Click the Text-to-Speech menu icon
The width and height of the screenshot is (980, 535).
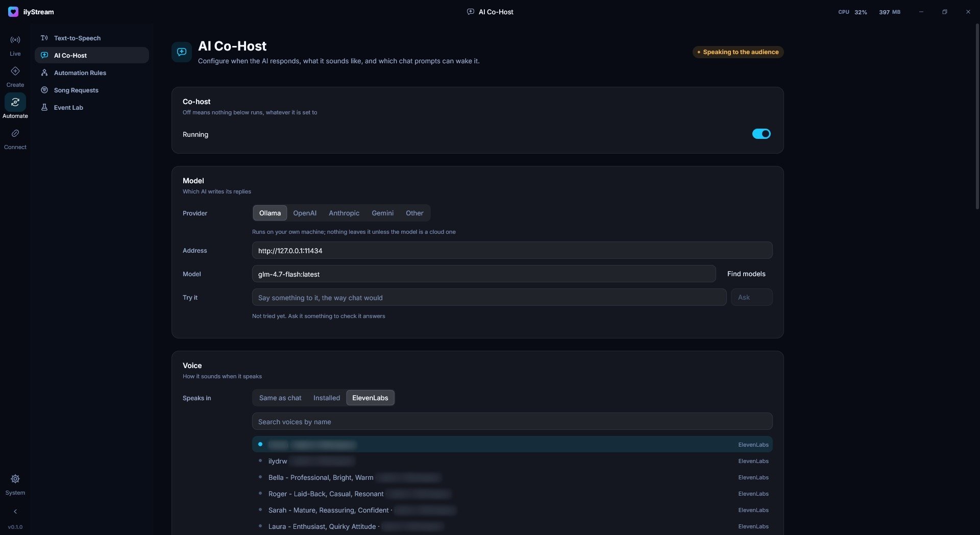tap(44, 38)
